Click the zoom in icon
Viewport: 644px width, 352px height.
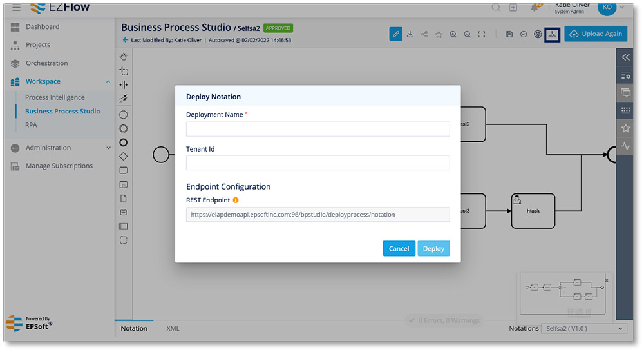pos(453,34)
